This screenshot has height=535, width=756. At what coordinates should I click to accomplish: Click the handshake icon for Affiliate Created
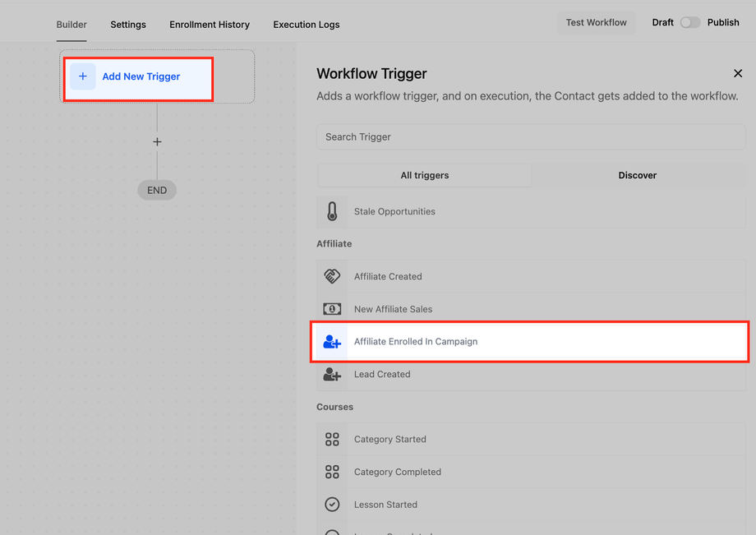click(x=332, y=276)
